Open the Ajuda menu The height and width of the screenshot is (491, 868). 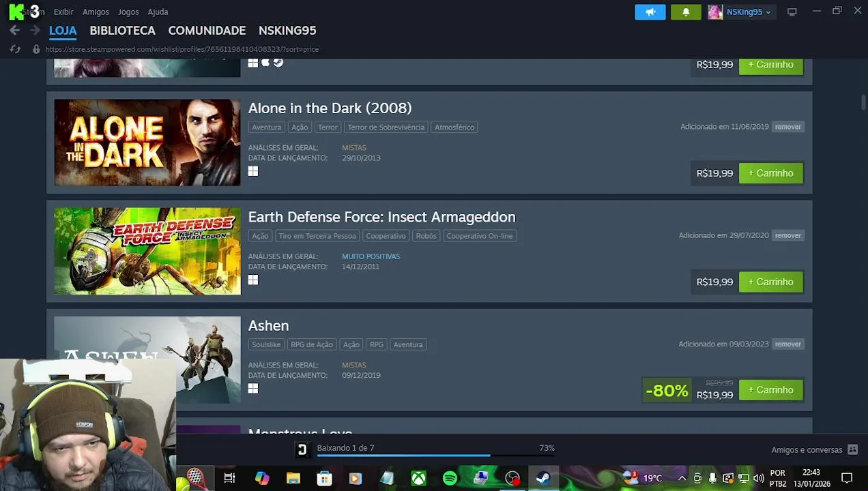(158, 12)
